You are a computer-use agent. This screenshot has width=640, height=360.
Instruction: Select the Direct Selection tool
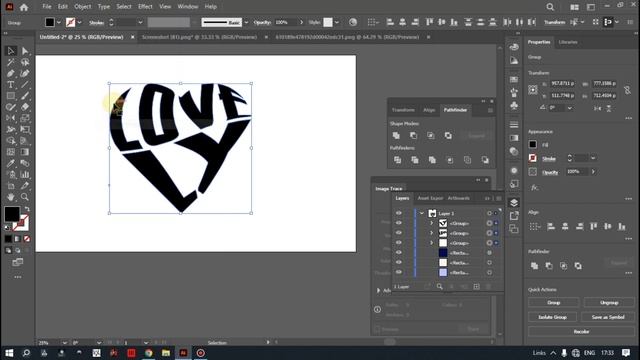tap(25, 51)
